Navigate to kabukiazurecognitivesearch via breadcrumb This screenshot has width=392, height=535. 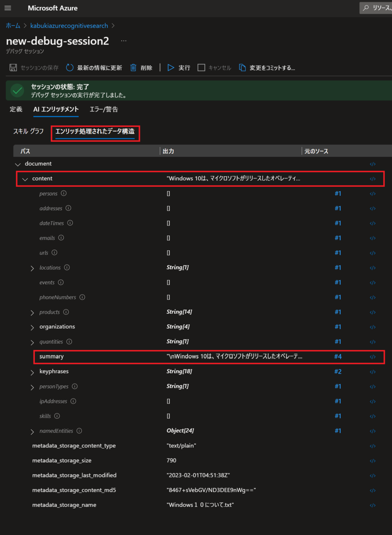point(69,25)
